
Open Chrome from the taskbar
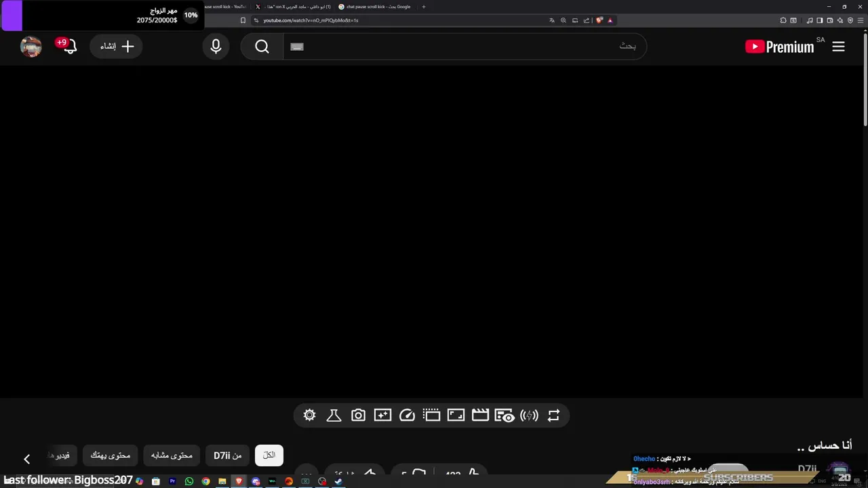tap(205, 481)
